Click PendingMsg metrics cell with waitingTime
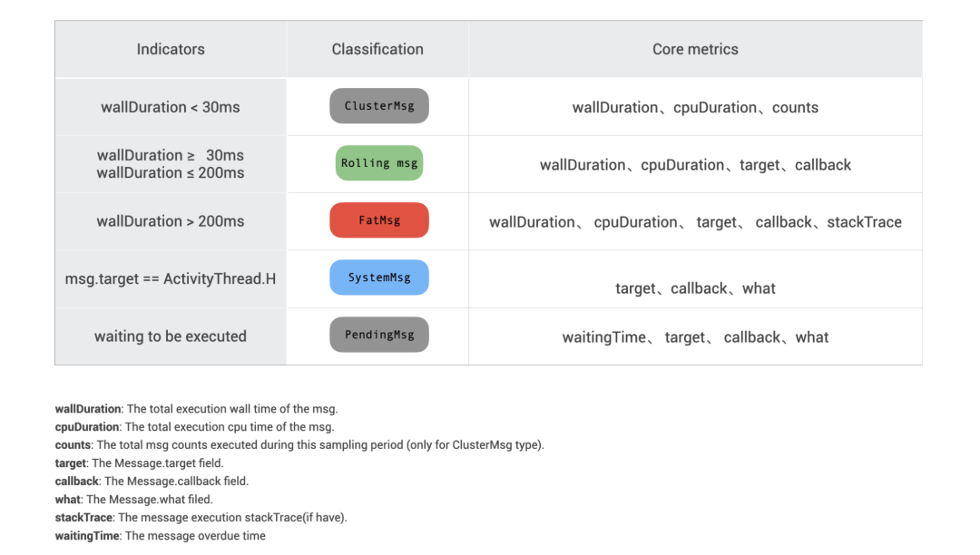Screen dimensions: 980x555 [695, 337]
